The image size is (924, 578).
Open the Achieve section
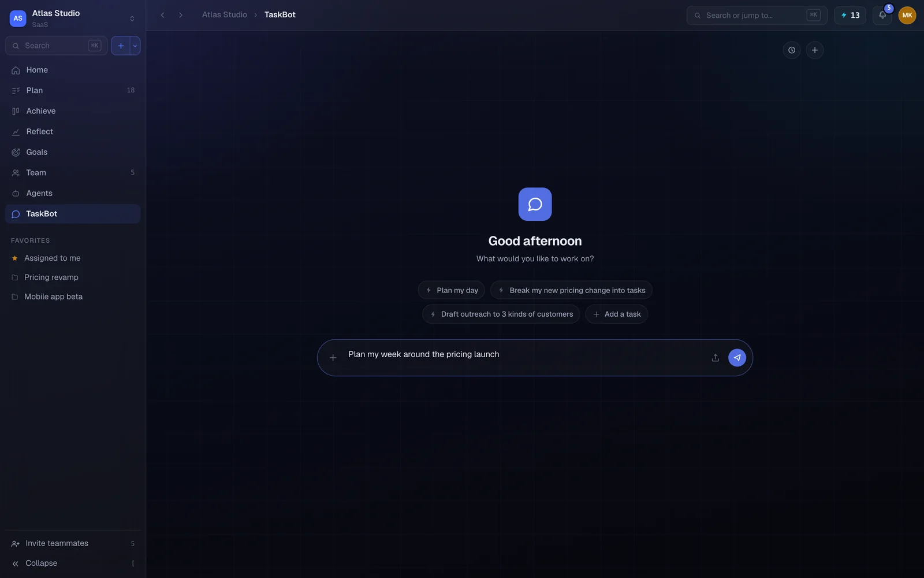[x=73, y=111]
